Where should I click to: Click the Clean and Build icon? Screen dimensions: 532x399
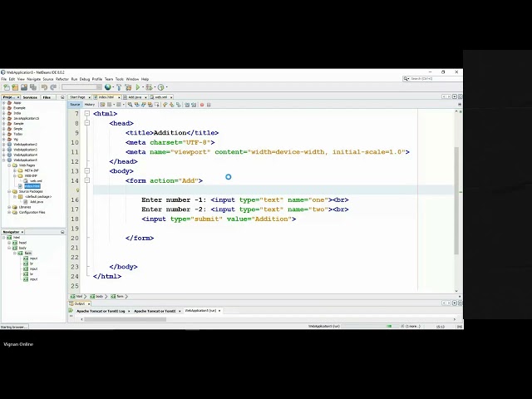click(128, 87)
